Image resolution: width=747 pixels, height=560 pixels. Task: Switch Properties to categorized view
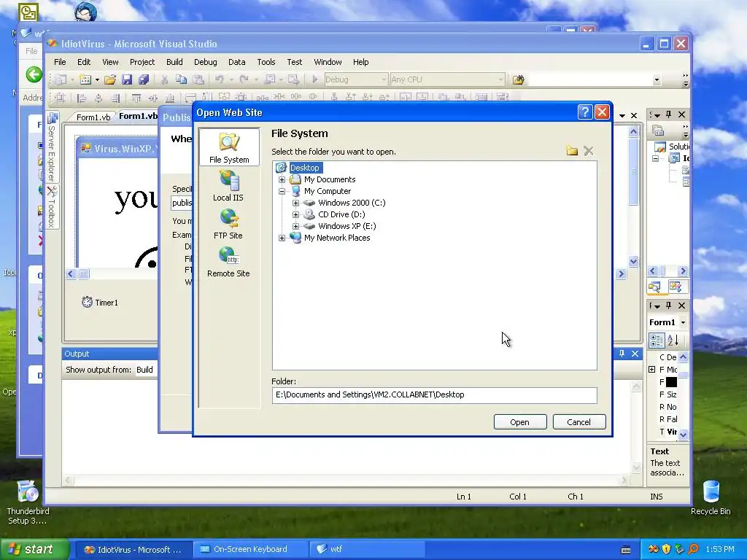pos(657,340)
